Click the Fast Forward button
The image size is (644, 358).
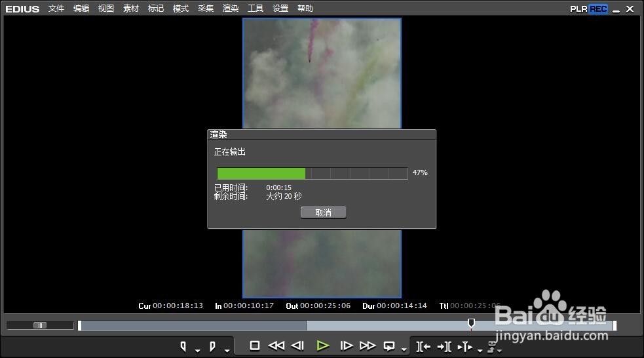coord(368,346)
